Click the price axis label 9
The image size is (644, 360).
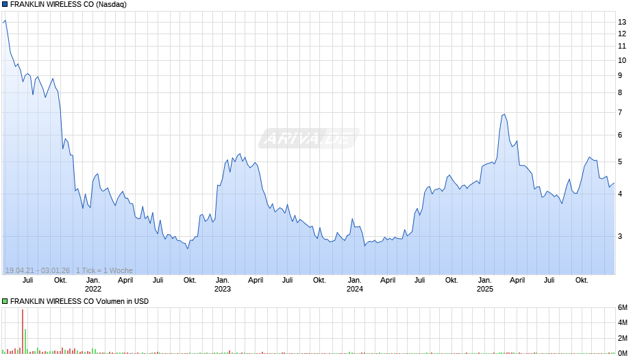tap(620, 75)
